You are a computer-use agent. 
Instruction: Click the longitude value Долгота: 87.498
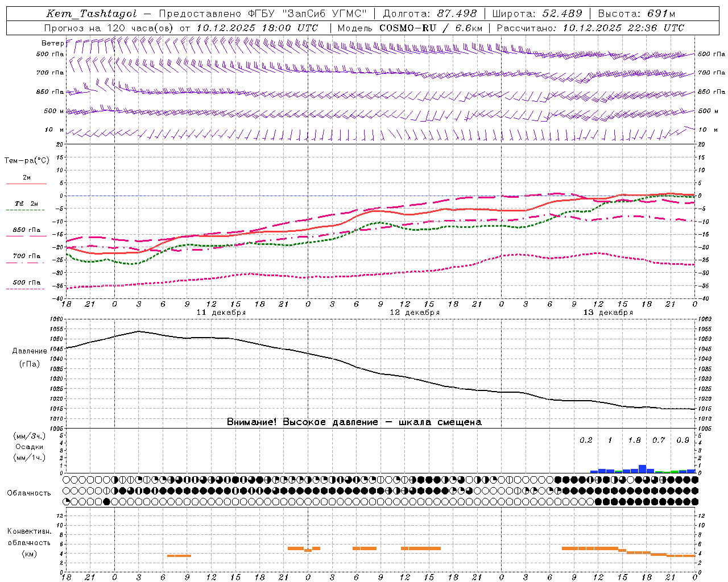point(431,14)
